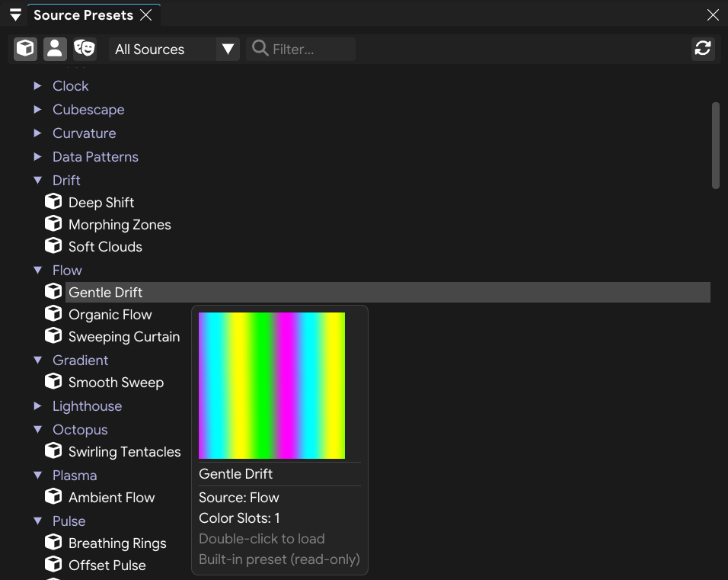Click the Soft Clouds preset cube icon
728x580 pixels.
[x=53, y=245]
